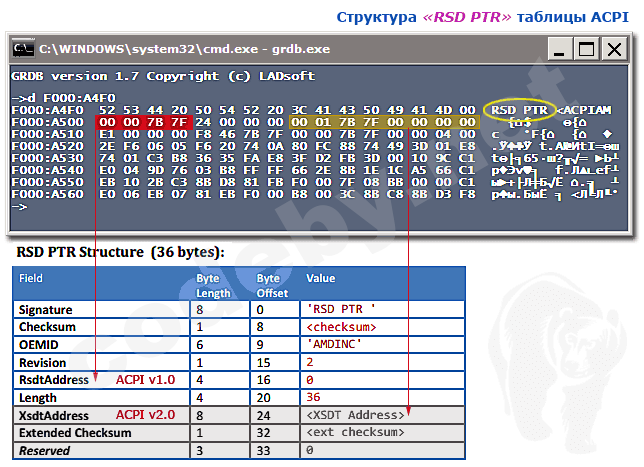Viewport: 644px width, 467px height.
Task: Click the cmd.exe icon in the title bar
Action: point(23,49)
